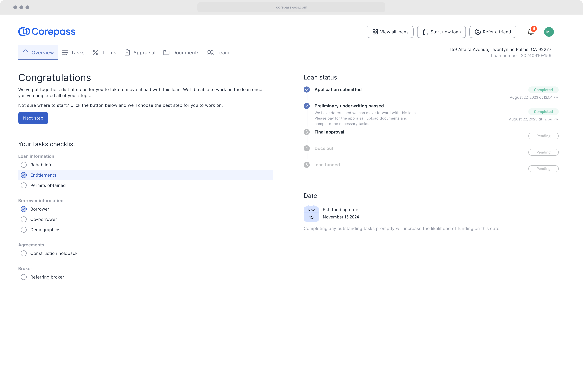Toggle the Demographics task circle
The width and height of the screenshot is (583, 392).
pyautogui.click(x=24, y=230)
